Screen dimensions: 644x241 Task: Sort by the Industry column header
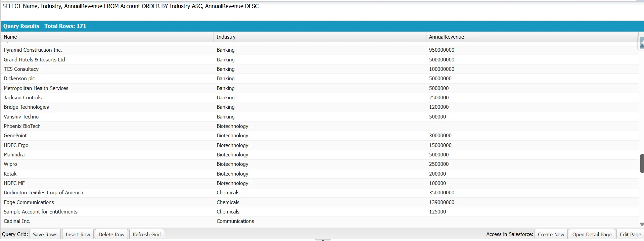pyautogui.click(x=320, y=37)
